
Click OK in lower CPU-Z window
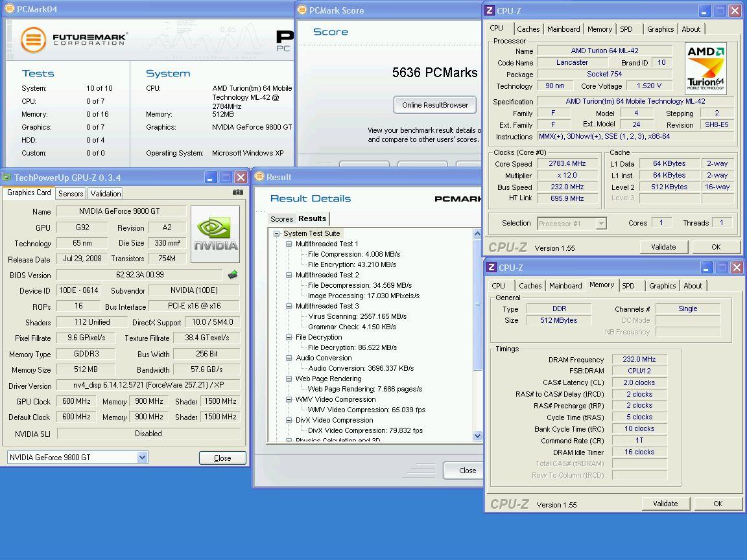pos(718,504)
